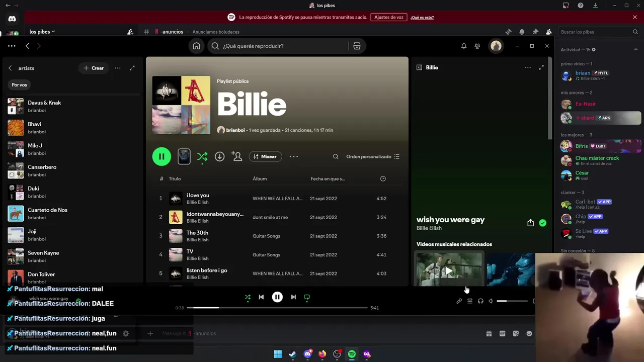Go to the previous track
644x362 pixels.
(x=261, y=297)
